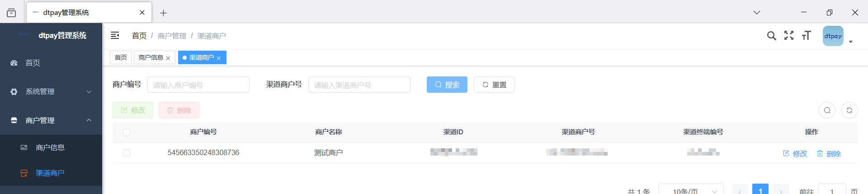Click the dtpay user avatar
This screenshot has width=868, height=194.
point(833,36)
